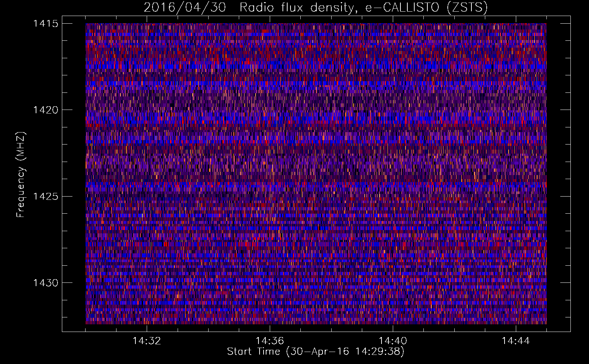
Task: Click the 14:32 time tick label
Action: 147,341
